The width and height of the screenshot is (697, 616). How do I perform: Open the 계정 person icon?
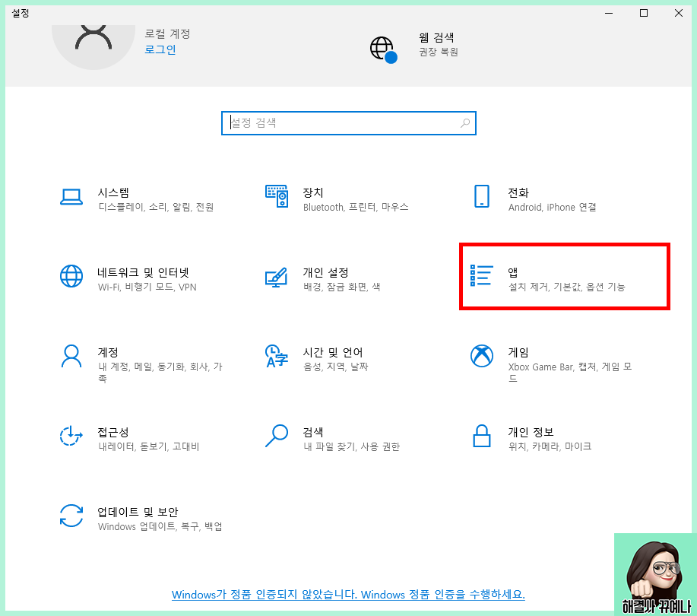pos(71,356)
